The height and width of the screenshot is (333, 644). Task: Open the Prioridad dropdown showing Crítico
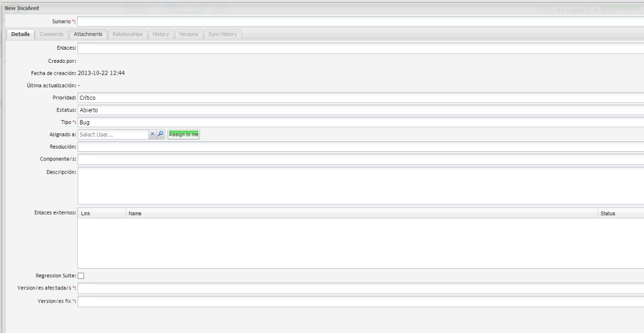(x=361, y=98)
